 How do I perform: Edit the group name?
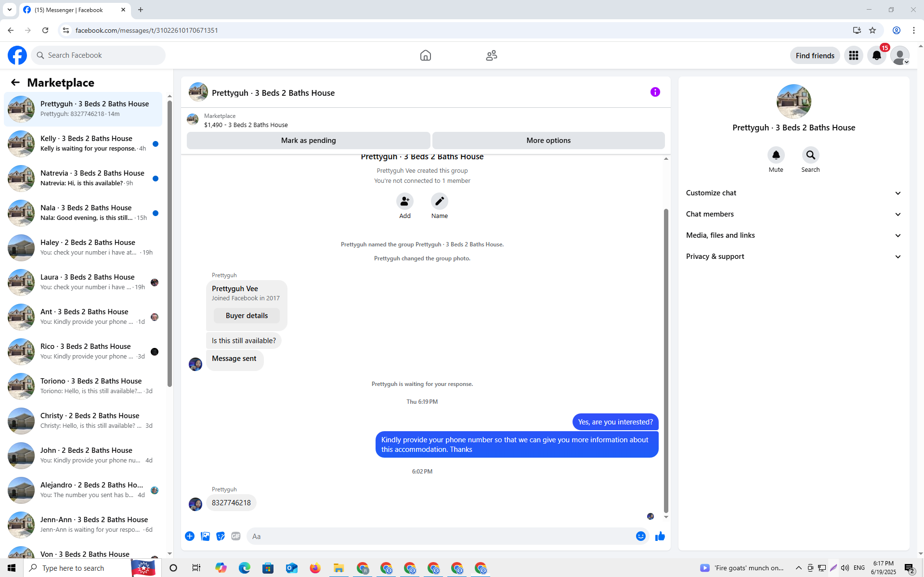[x=439, y=201]
